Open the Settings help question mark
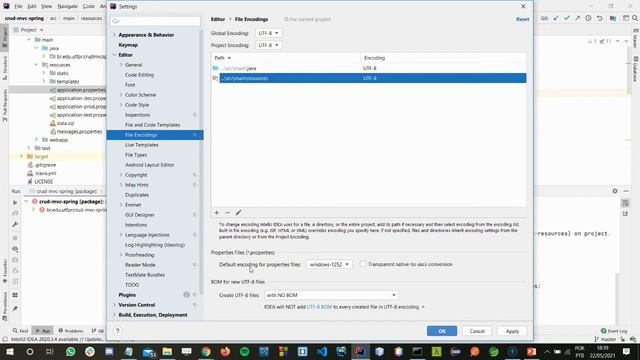Viewport: 640px width, 360px height. (117, 331)
